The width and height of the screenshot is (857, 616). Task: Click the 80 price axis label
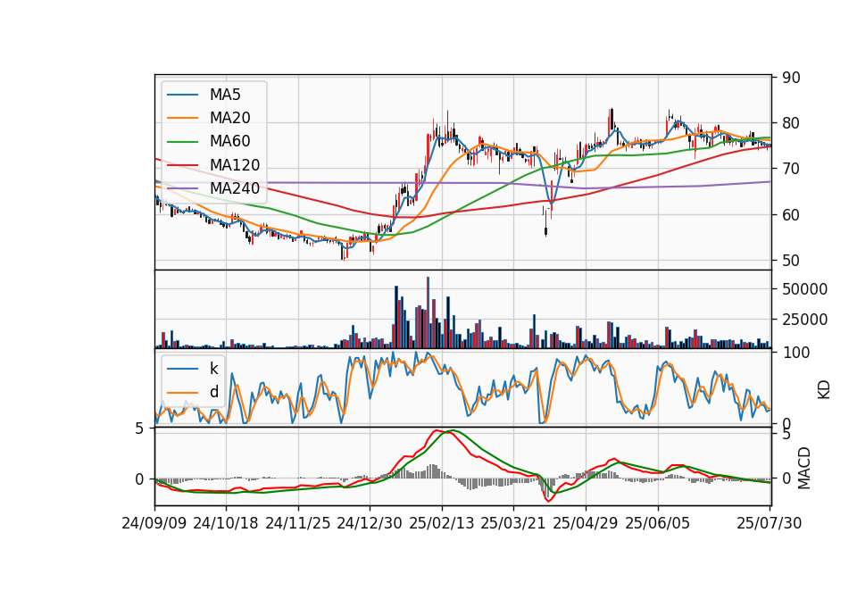(x=792, y=123)
